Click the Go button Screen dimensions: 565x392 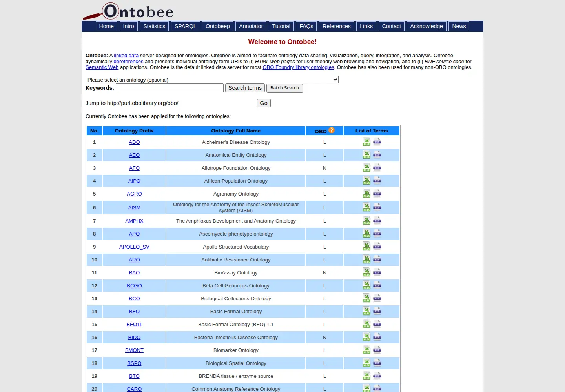264,103
